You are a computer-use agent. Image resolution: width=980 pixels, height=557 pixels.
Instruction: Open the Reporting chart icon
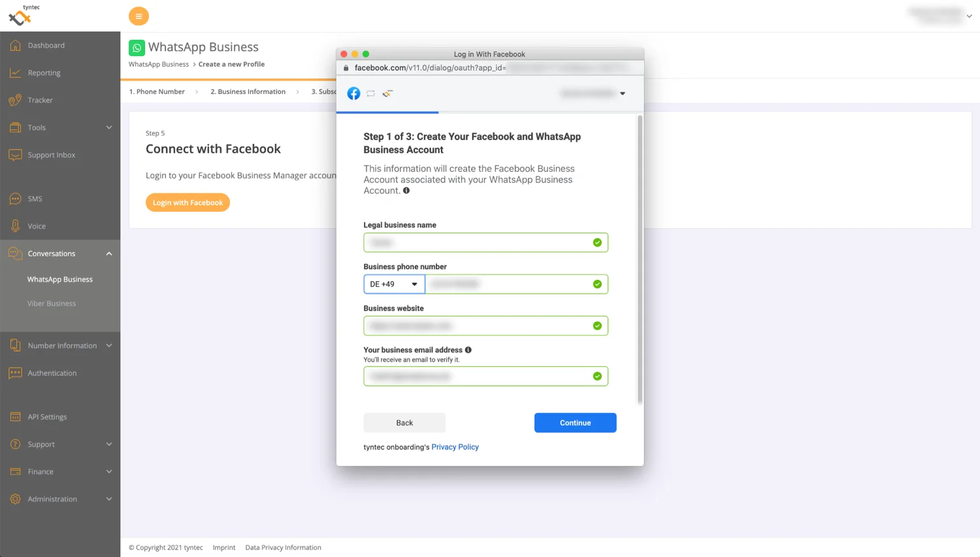[15, 73]
